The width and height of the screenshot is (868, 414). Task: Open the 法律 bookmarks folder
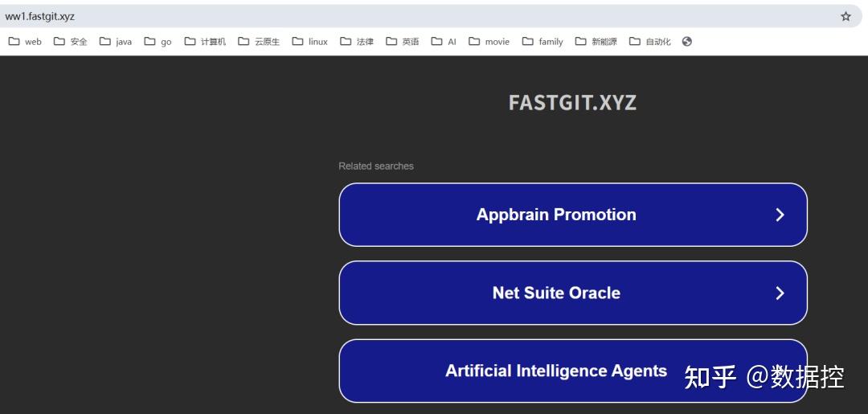[357, 42]
